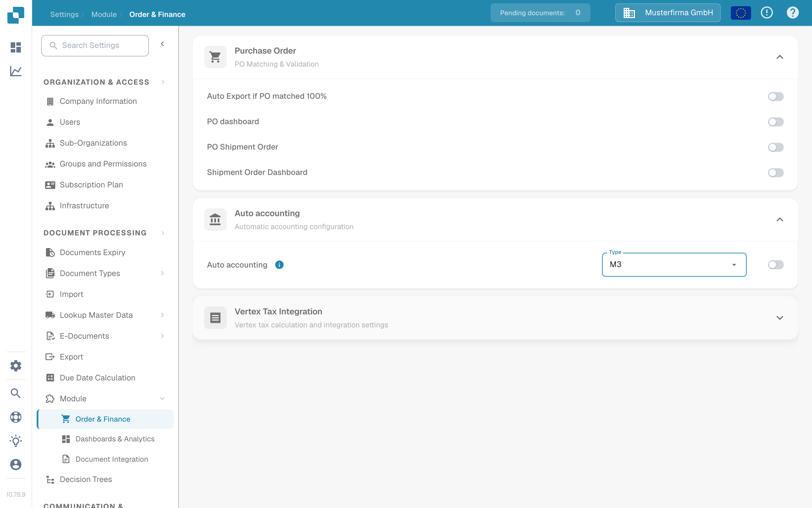Image resolution: width=812 pixels, height=508 pixels.
Task: Enable Auto Export if PO matched 100%
Action: [776, 97]
